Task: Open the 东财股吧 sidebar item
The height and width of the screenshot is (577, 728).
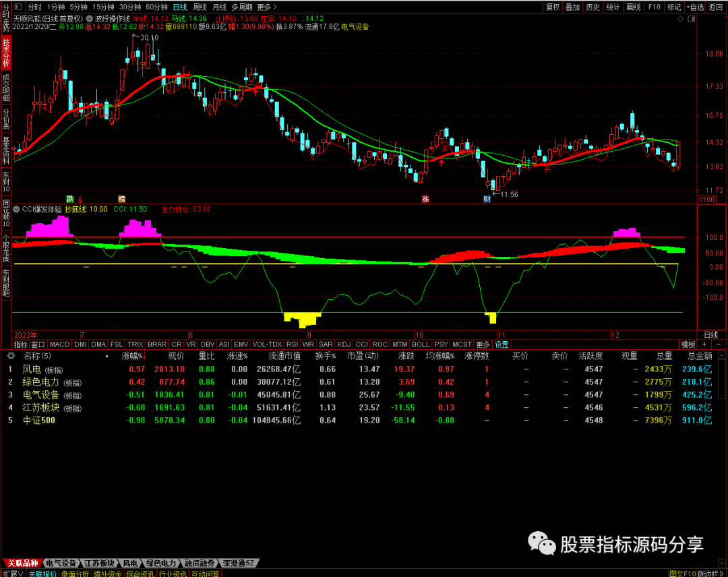Action: (5, 282)
